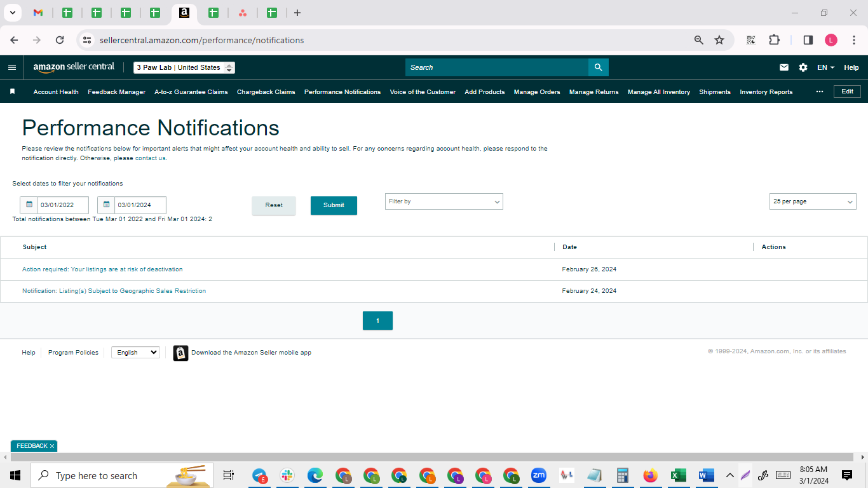Click the browser back arrow
The width and height of the screenshot is (868, 488).
pyautogui.click(x=14, y=40)
